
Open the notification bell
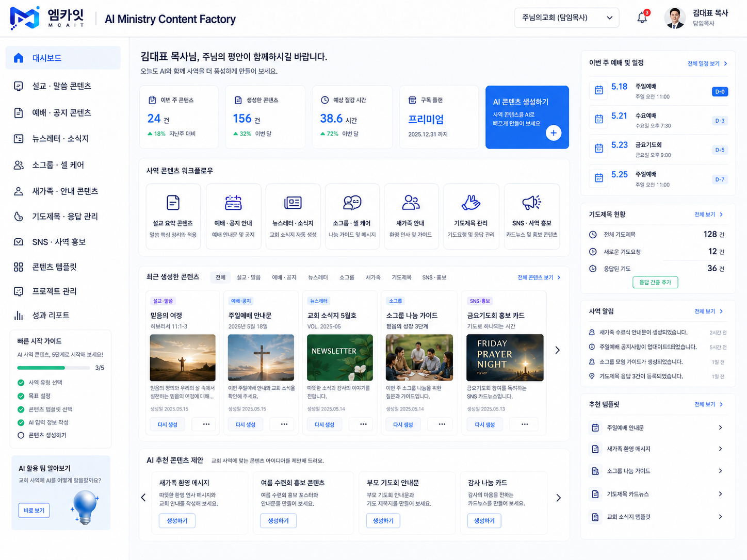point(642,18)
